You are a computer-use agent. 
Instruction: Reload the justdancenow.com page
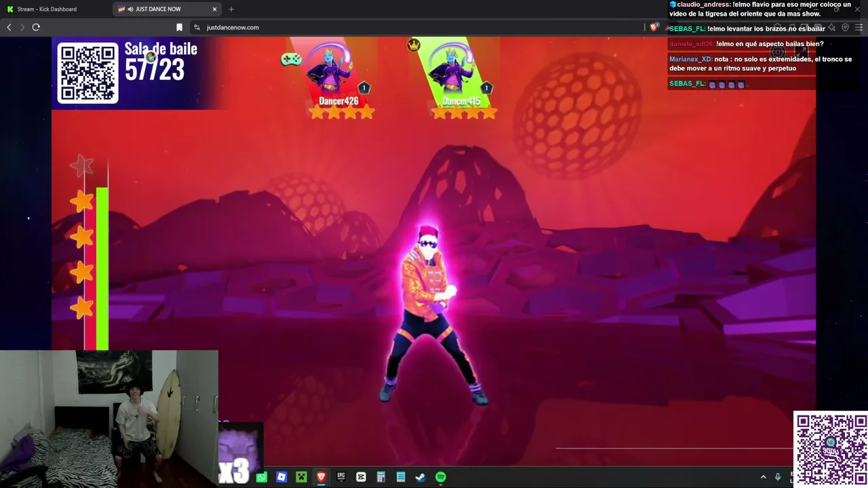click(x=36, y=27)
